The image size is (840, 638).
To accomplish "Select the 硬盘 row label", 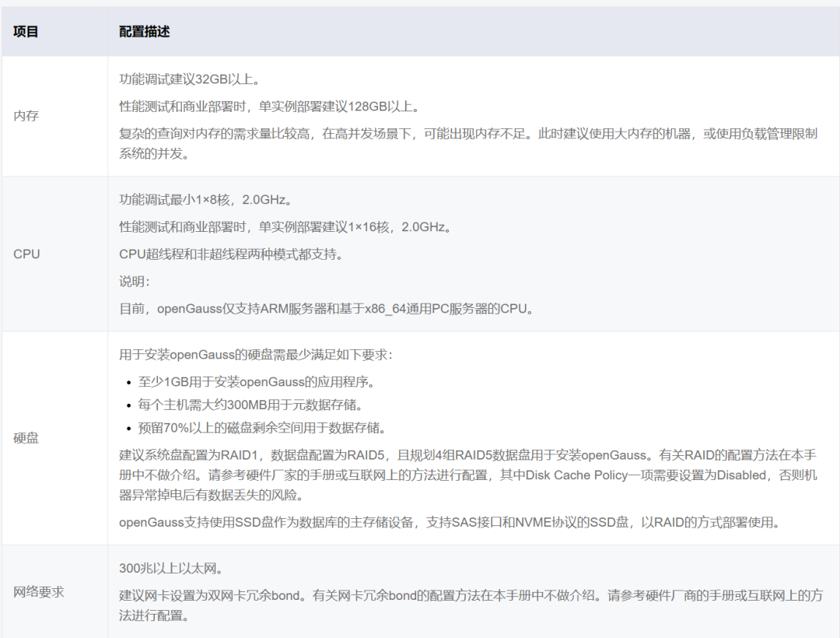I will click(x=26, y=437).
